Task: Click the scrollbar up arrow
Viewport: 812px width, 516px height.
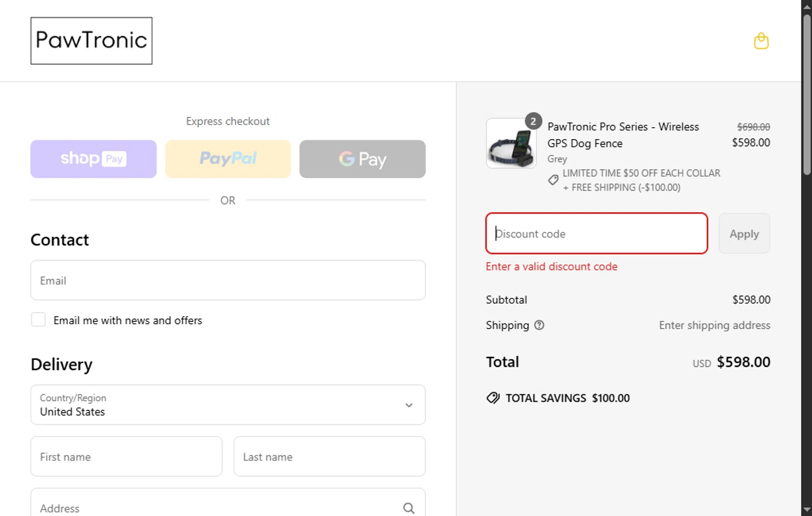Action: point(807,6)
